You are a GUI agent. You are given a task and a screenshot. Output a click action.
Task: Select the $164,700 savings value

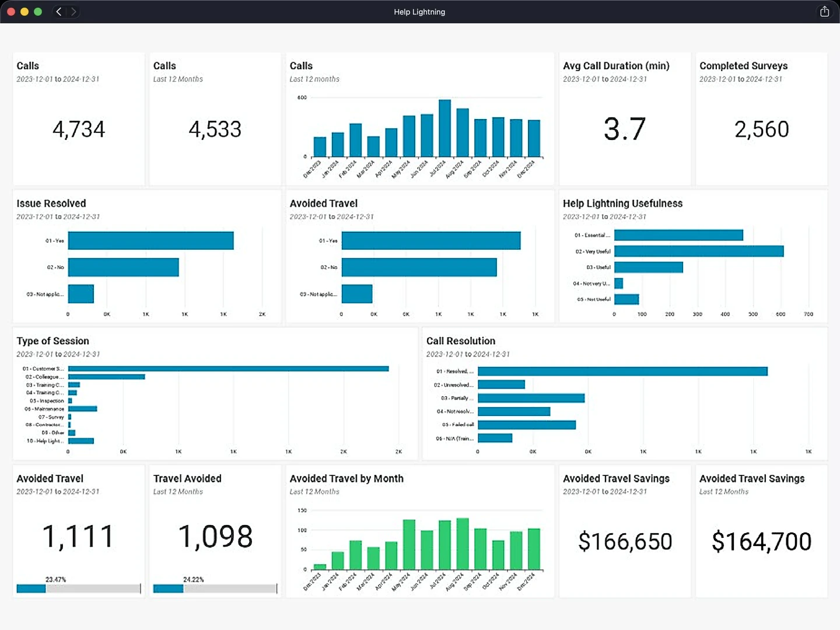[x=761, y=541]
